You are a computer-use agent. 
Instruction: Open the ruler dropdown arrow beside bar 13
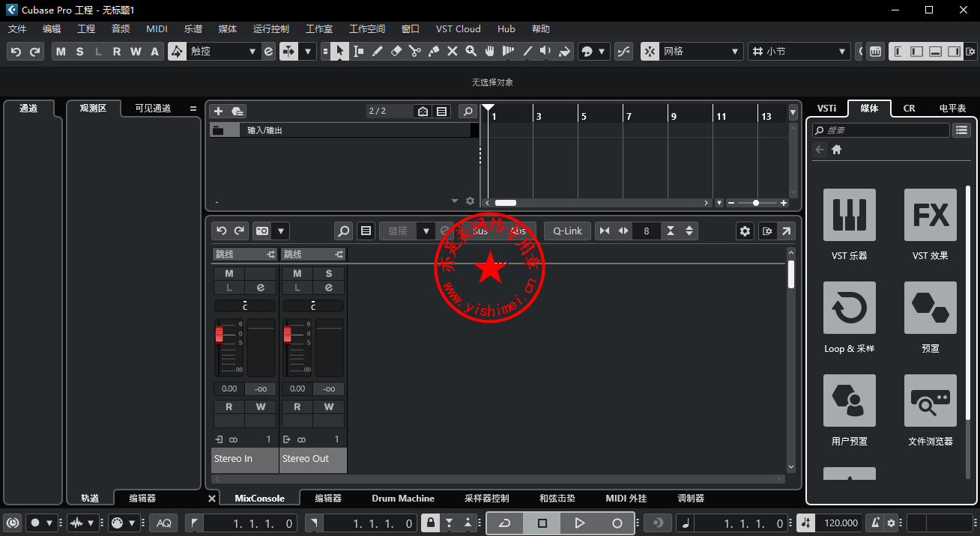(793, 113)
